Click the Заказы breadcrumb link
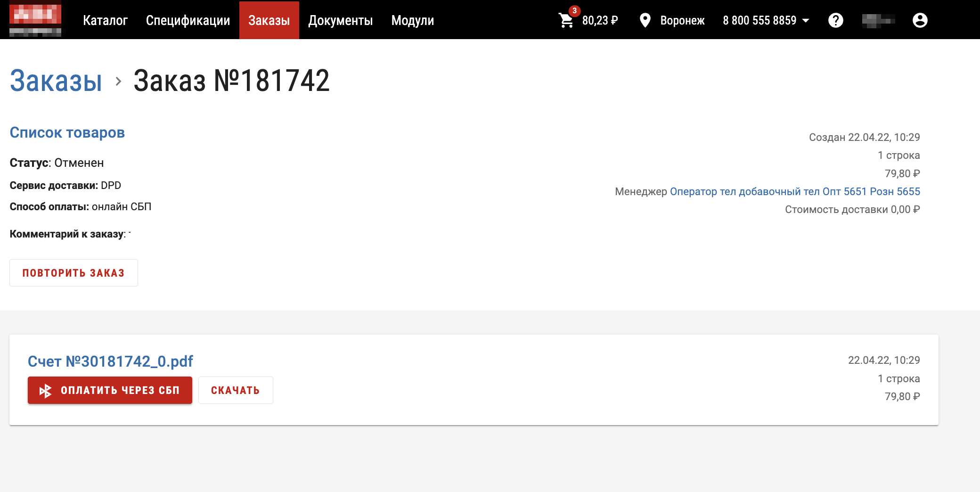Screen dimensions: 980x492 pos(56,81)
